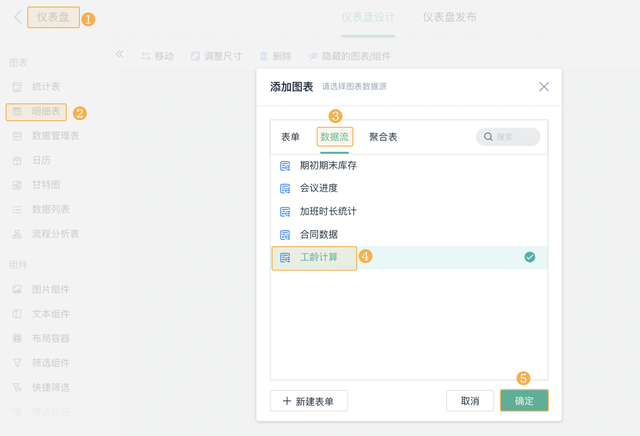The height and width of the screenshot is (436, 640).
Task: Click the 数据列表 icon
Action: 17,209
